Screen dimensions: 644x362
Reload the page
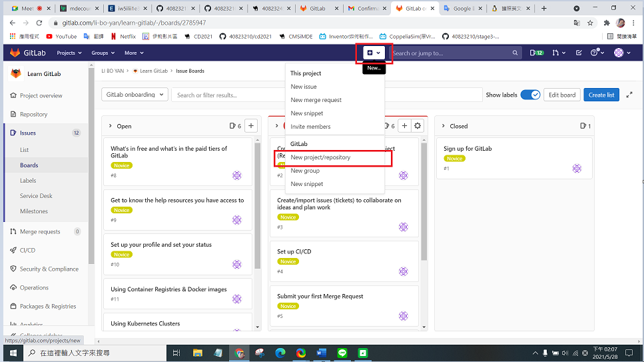(x=39, y=23)
